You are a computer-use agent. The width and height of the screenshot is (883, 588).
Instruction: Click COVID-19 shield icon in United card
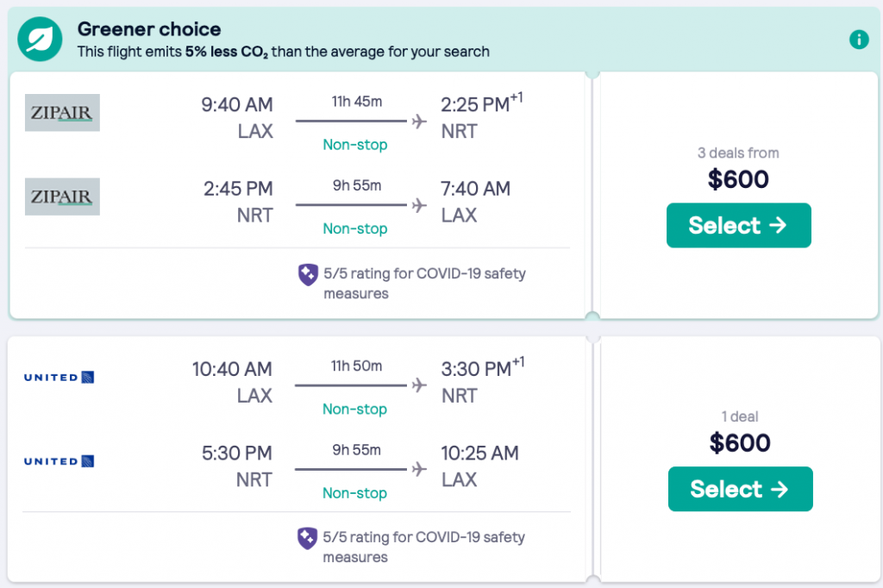[308, 538]
